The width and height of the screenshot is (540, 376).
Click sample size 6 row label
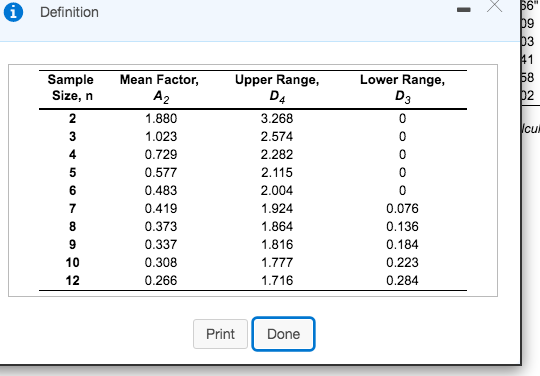(72, 190)
